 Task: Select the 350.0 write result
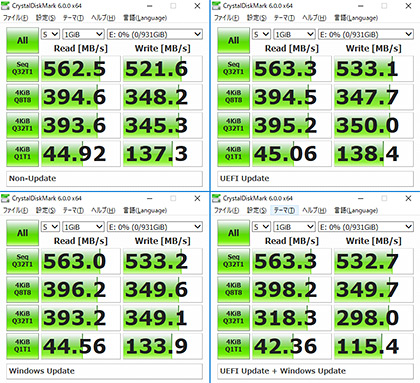(x=374, y=126)
